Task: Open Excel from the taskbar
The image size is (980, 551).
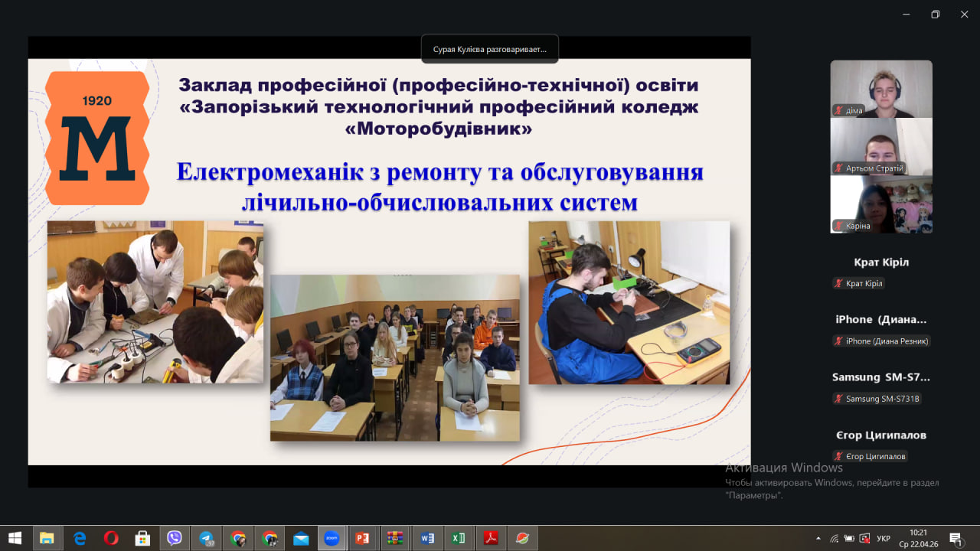Action: [x=458, y=538]
